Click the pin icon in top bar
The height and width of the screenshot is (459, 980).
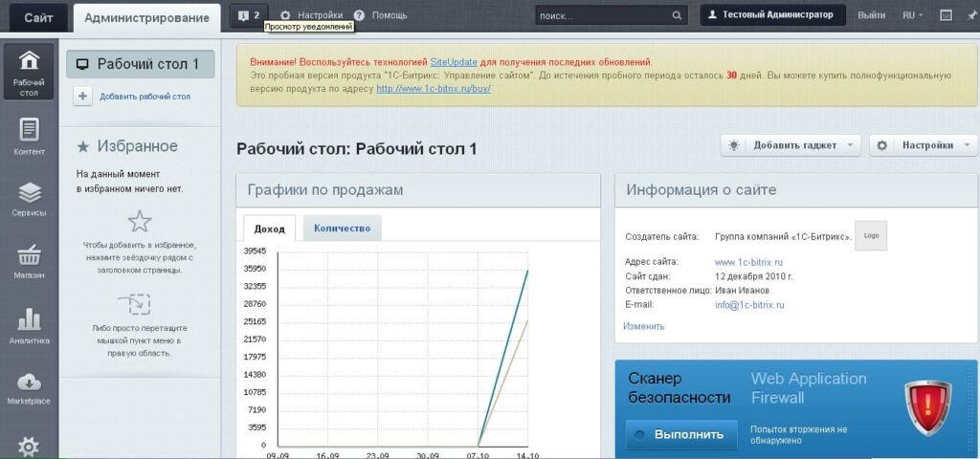971,15
